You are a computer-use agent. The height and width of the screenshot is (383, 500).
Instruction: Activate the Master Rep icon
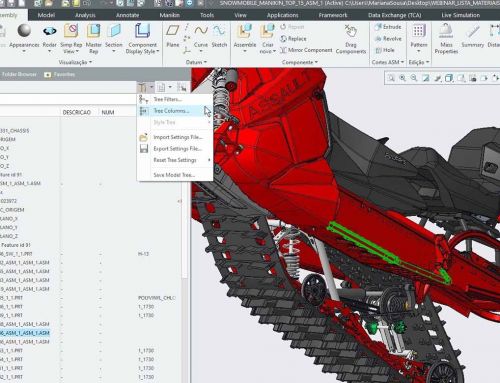coord(94,31)
